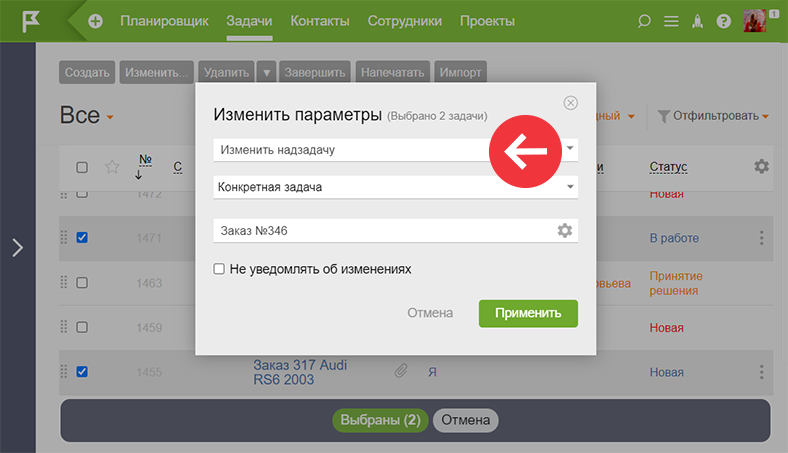Viewport: 788px width, 453px height.
Task: Click the Изменить... button
Action: tap(156, 72)
